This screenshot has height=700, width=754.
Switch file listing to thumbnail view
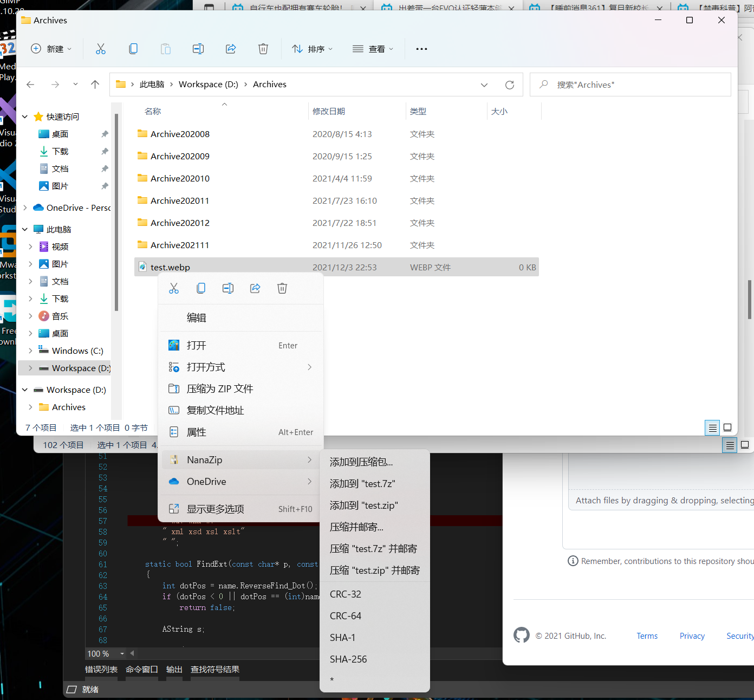[728, 427]
